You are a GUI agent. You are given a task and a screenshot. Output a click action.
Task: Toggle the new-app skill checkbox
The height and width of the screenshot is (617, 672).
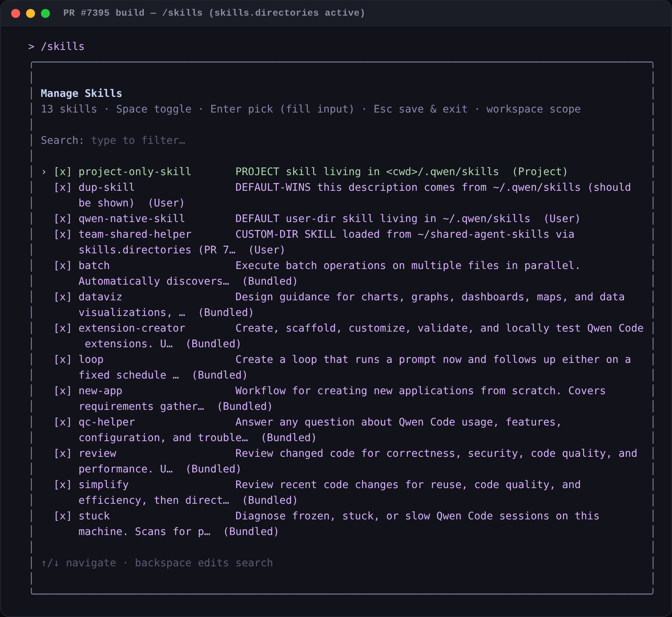point(63,391)
